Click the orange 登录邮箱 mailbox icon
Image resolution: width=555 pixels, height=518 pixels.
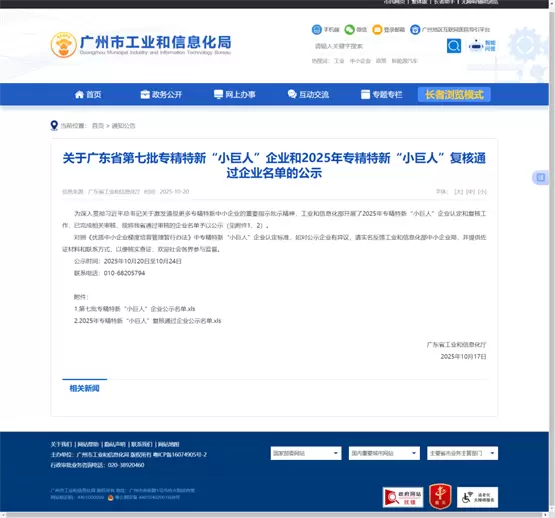[377, 29]
